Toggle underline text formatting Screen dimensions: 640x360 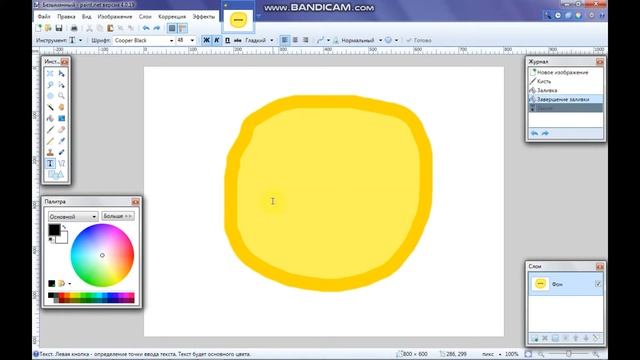tap(227, 40)
